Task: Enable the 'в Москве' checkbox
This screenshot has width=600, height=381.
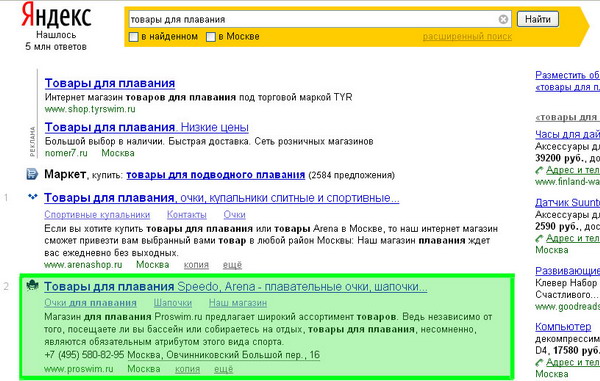Action: 210,37
